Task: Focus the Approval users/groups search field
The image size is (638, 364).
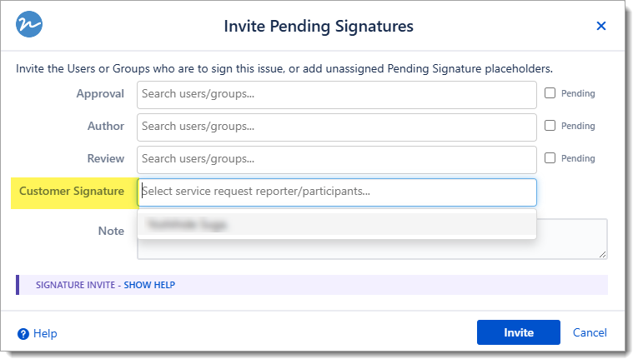Action: (336, 94)
